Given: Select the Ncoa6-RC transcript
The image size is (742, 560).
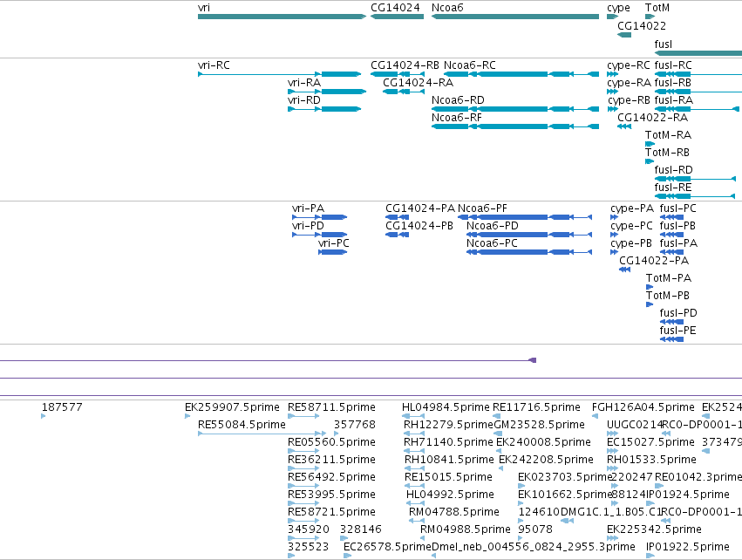Looking at the screenshot, I should pyautogui.click(x=521, y=74).
